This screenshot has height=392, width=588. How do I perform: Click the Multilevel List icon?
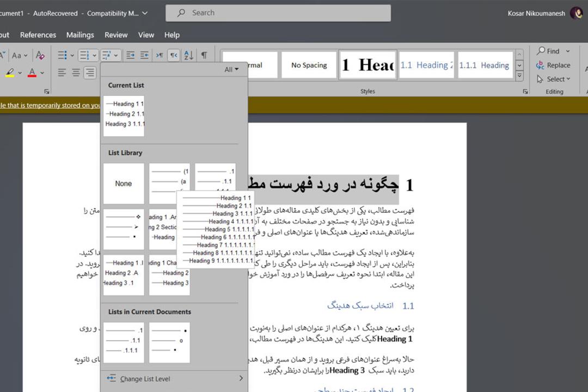pyautogui.click(x=106, y=56)
